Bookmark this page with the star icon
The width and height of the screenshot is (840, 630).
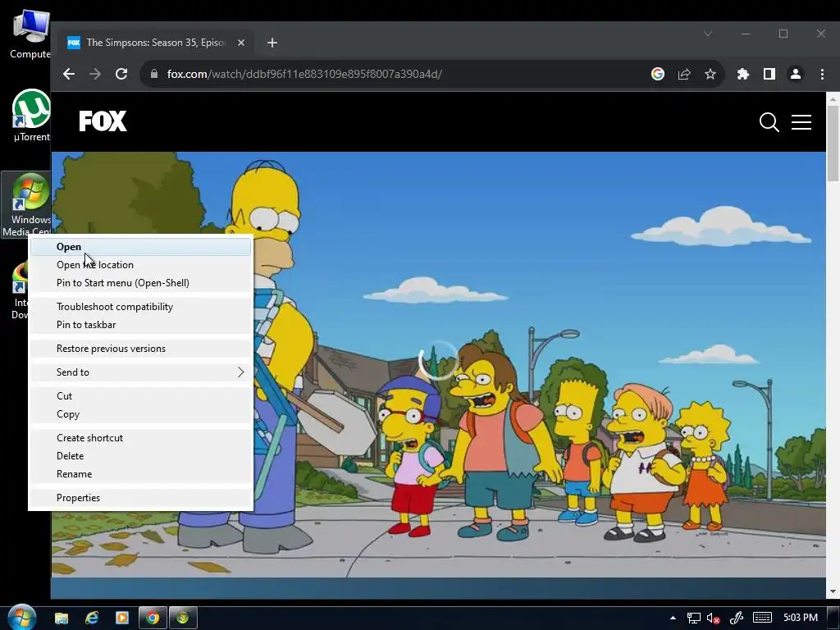pyautogui.click(x=710, y=74)
